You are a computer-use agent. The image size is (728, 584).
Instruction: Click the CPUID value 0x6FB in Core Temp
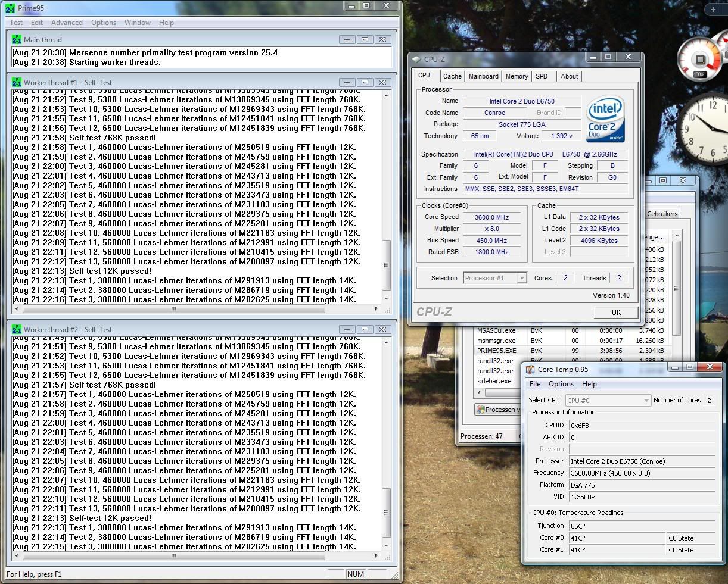(x=642, y=426)
